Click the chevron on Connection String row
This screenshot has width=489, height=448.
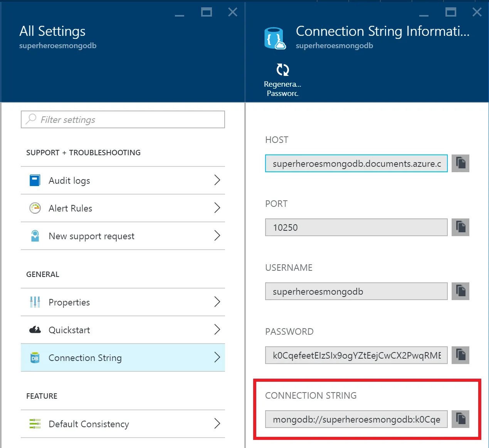tap(217, 357)
